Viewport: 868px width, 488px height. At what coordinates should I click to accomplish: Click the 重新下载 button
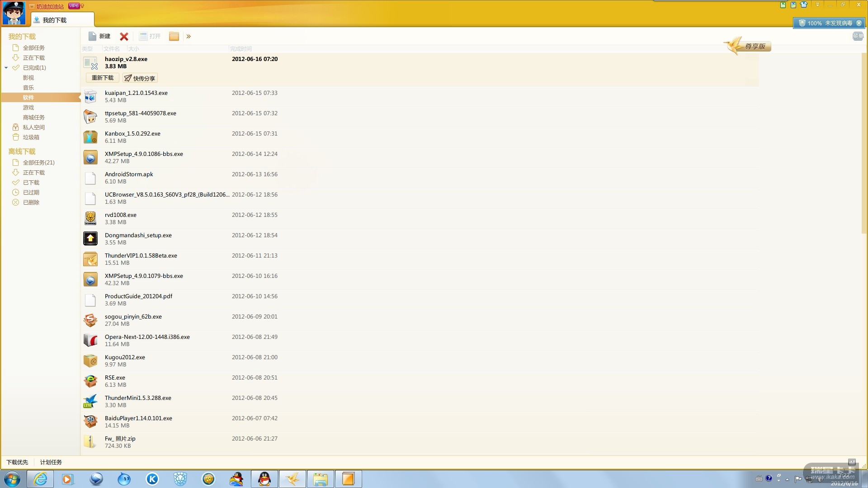103,78
